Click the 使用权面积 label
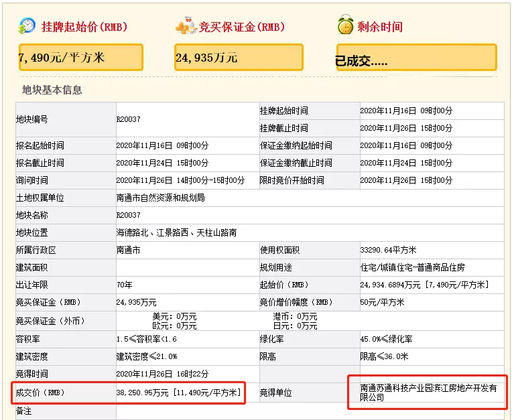Image resolution: width=512 pixels, height=420 pixels. [x=279, y=250]
